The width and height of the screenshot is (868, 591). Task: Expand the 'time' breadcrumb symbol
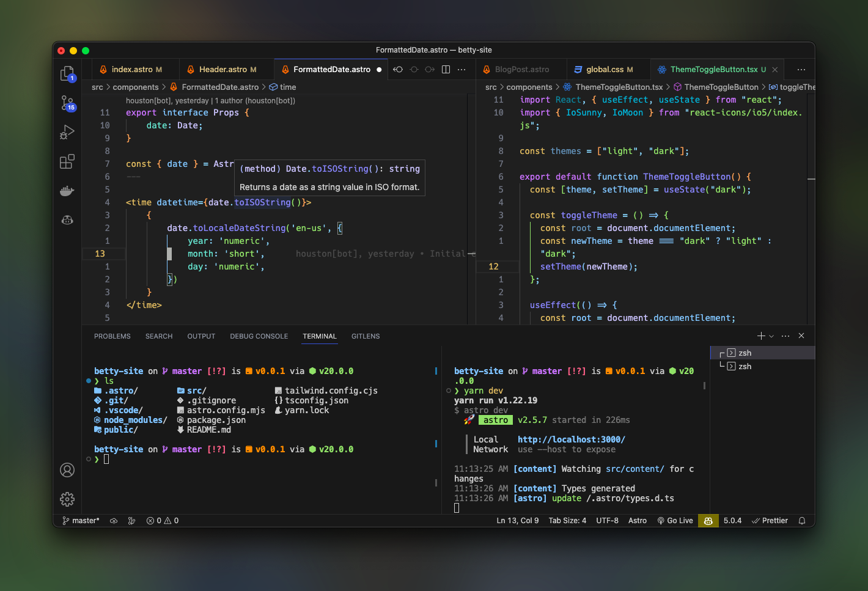282,87
